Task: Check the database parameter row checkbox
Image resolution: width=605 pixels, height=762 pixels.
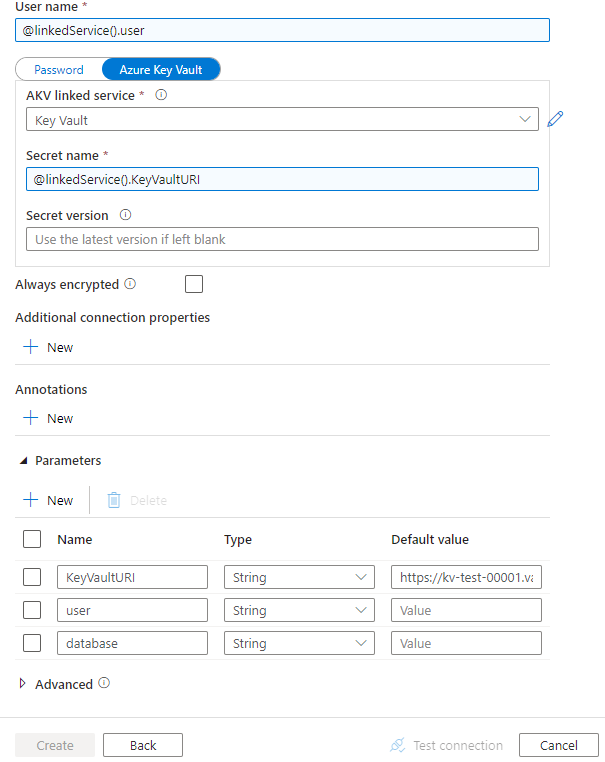Action: [32, 643]
